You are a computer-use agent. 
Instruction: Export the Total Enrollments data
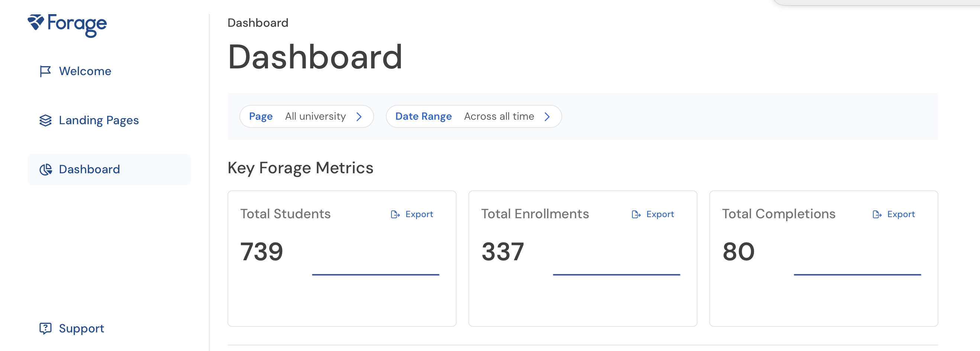coord(653,215)
